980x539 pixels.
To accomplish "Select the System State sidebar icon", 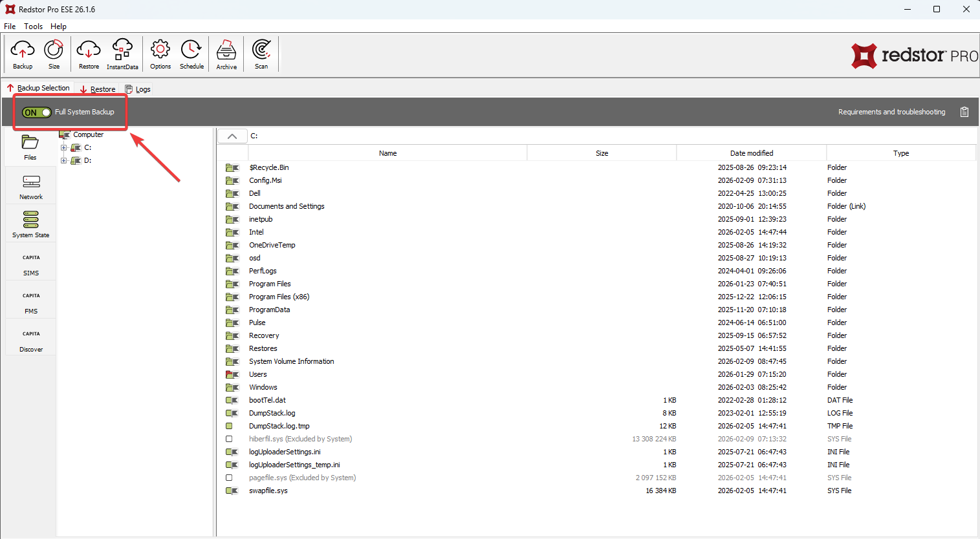I will click(30, 224).
